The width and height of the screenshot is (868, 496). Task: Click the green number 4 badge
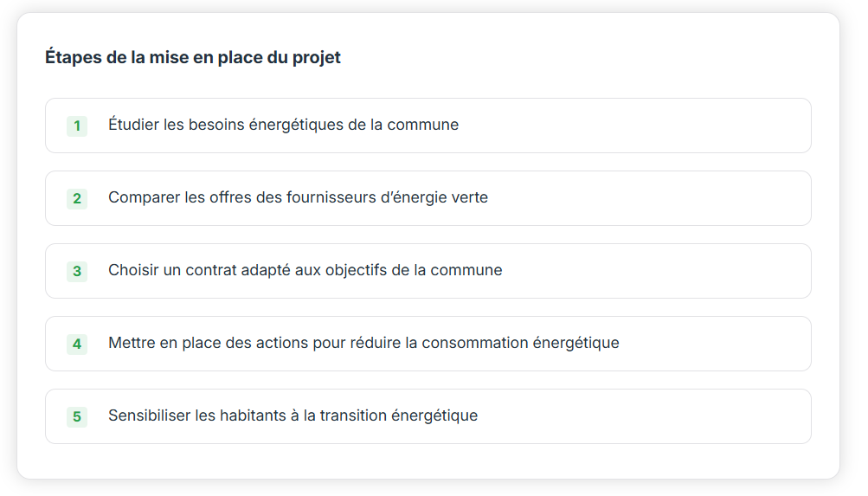[77, 345]
